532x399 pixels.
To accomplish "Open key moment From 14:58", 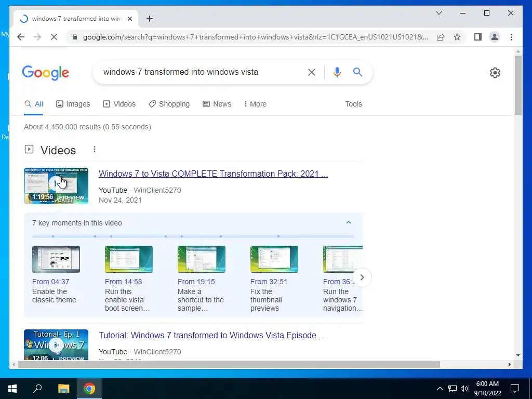I will pyautogui.click(x=124, y=282).
